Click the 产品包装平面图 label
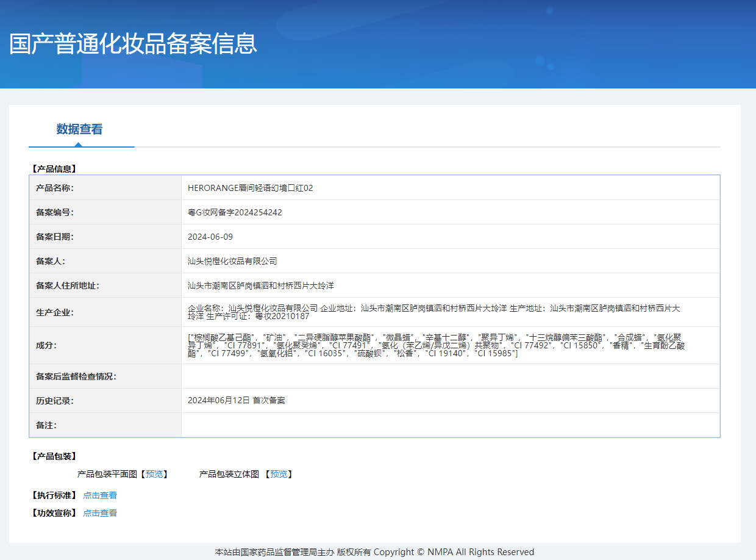This screenshot has width=756, height=560. 107,474
